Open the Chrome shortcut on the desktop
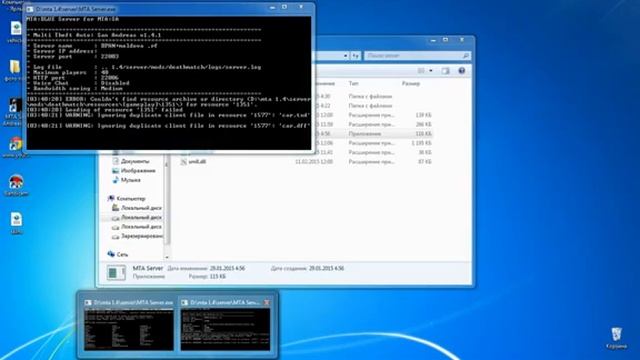Viewport: 640px width, 360px height. coord(16,144)
